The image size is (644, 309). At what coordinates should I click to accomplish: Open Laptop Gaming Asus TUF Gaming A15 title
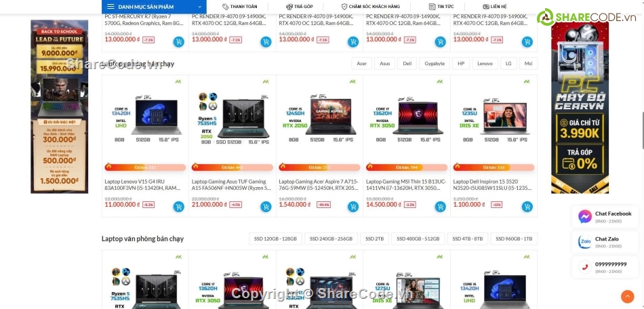(230, 185)
